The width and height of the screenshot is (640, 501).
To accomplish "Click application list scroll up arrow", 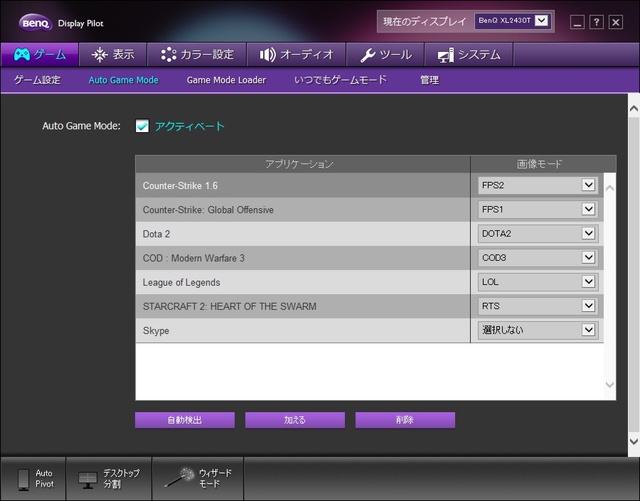I will pos(610,188).
